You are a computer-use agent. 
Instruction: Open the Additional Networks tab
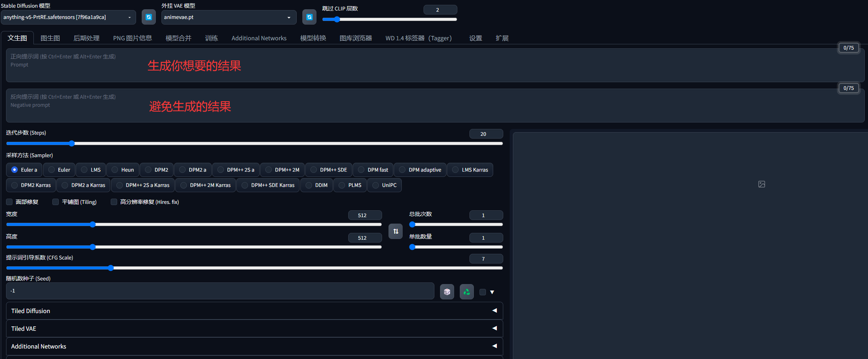click(259, 38)
